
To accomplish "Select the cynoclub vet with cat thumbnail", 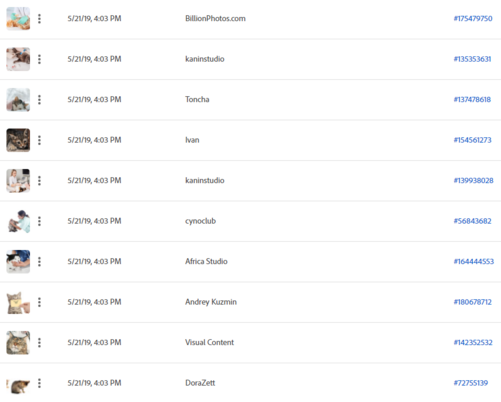I will click(x=18, y=221).
